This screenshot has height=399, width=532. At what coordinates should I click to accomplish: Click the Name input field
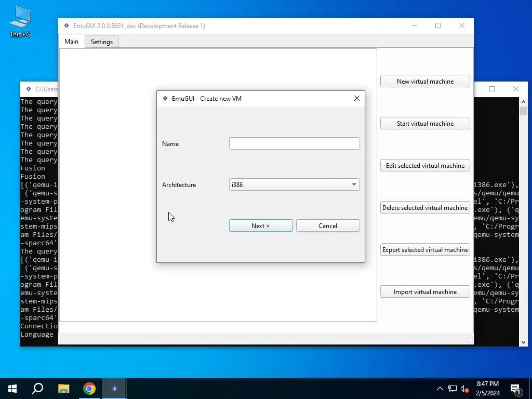coord(294,143)
